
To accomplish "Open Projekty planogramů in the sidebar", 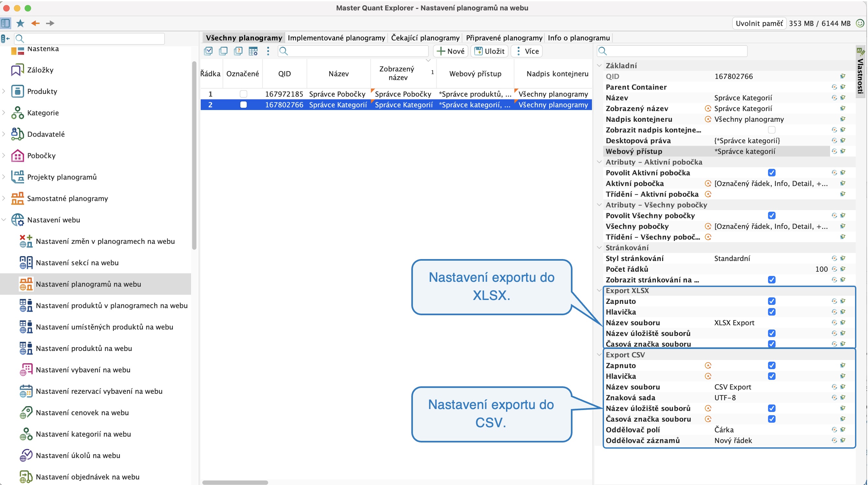I will [x=62, y=177].
